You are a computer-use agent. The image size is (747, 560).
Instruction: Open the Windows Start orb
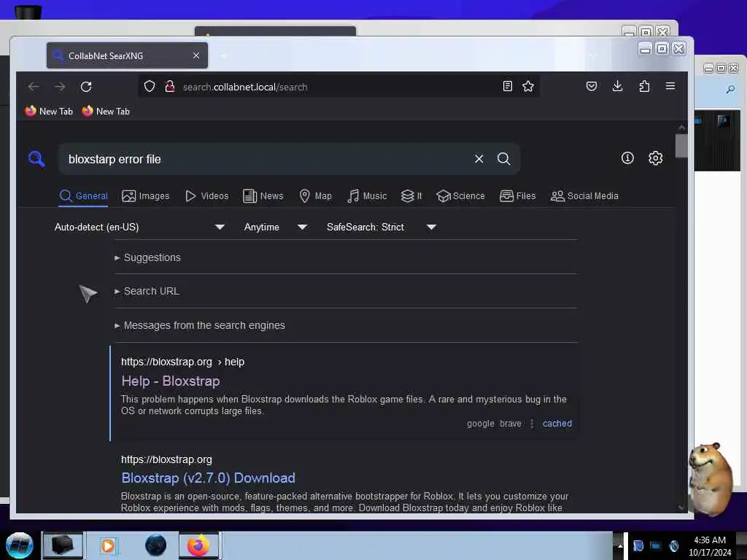[x=19, y=545]
